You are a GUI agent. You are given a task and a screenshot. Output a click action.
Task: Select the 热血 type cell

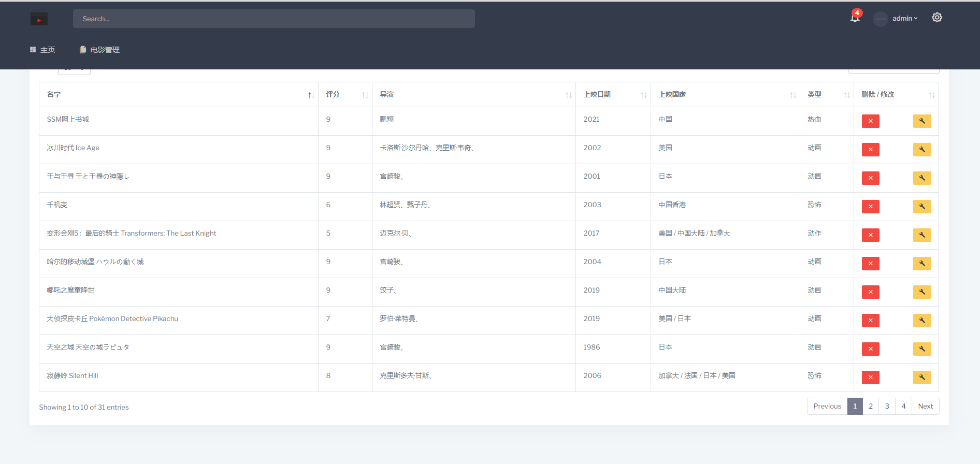click(827, 121)
